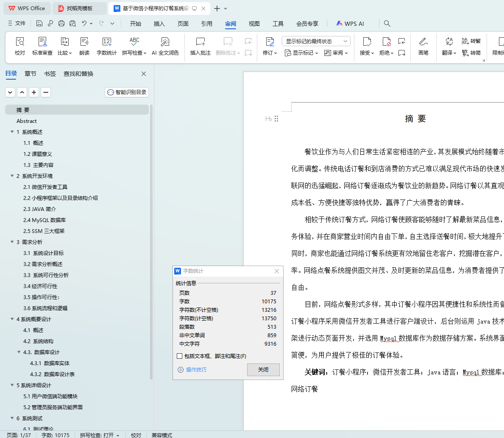Open print preview icon

point(72,23)
